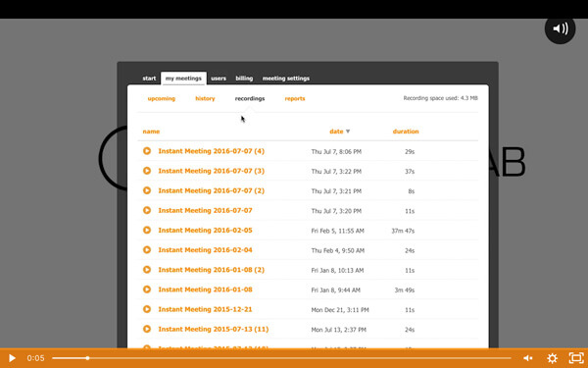Open the meeting settings tab
Screen dimensions: 588x368
[286, 79]
